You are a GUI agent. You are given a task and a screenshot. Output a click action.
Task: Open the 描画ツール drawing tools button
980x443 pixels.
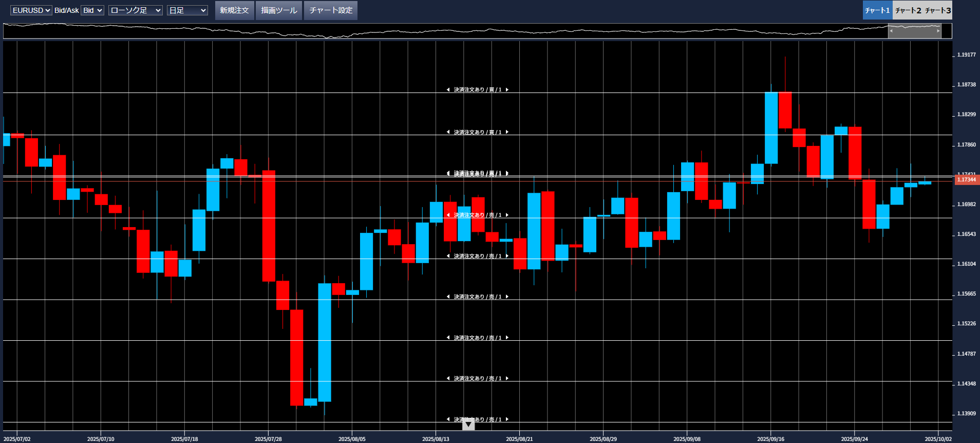pos(279,10)
